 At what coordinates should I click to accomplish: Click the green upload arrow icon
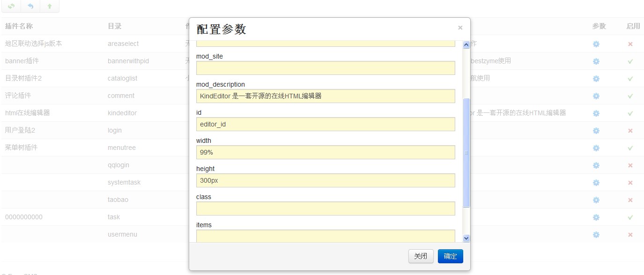click(x=50, y=7)
